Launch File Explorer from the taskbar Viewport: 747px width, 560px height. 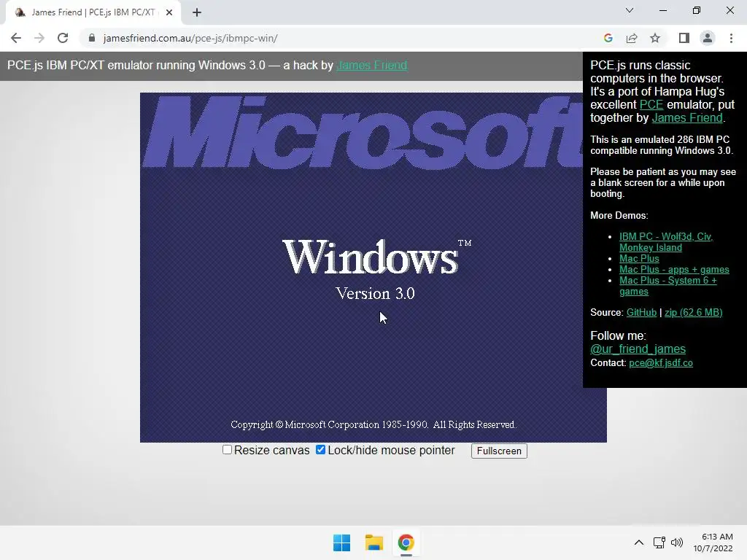(374, 542)
